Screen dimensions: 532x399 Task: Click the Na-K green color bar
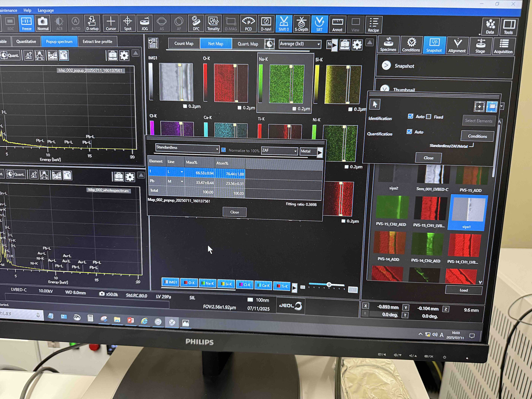coord(260,83)
